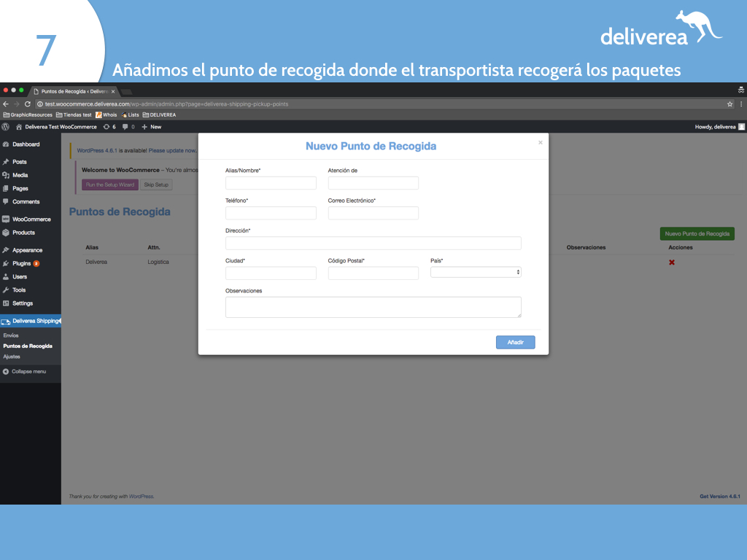Click the browser address bar URL
747x560 pixels.
click(167, 104)
